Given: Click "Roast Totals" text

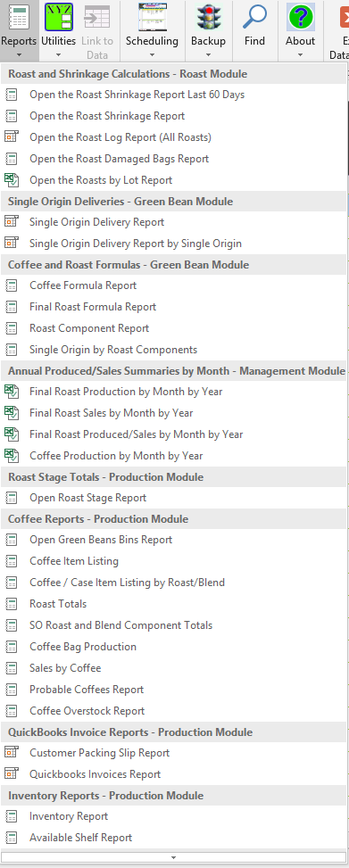Looking at the screenshot, I should 58,604.
